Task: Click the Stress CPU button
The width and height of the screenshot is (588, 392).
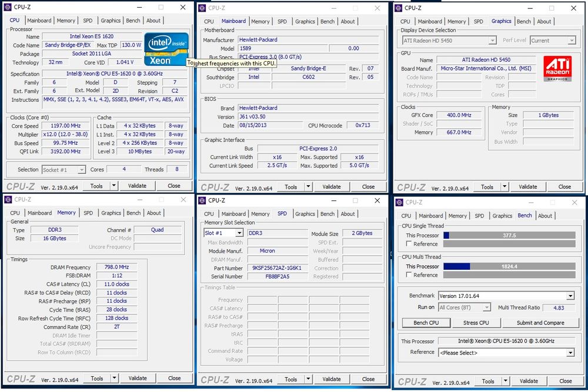Action: (476, 323)
